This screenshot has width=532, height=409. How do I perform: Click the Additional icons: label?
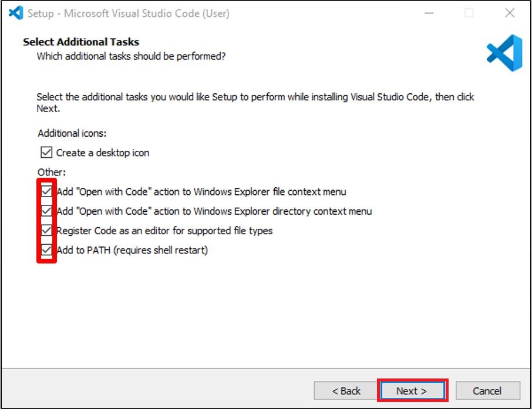pos(72,133)
